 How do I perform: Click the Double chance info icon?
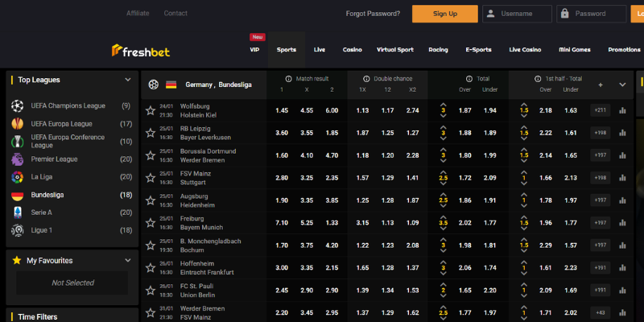tap(366, 79)
